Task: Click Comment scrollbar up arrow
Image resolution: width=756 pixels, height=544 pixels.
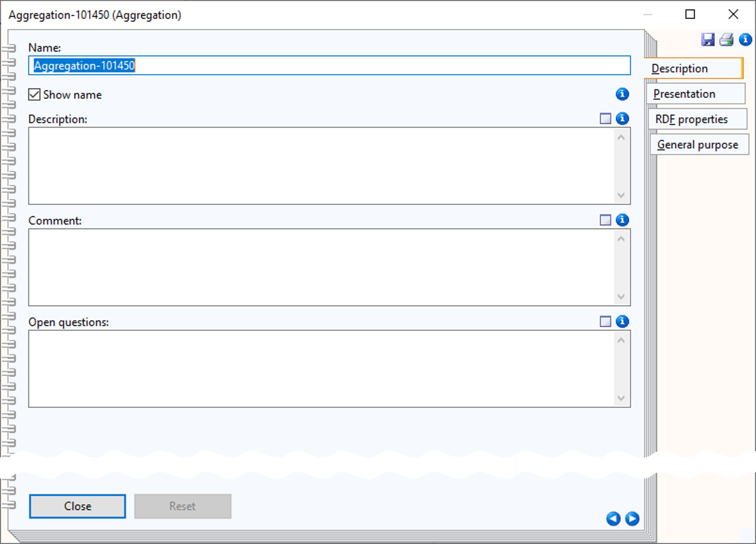Action: [x=621, y=239]
